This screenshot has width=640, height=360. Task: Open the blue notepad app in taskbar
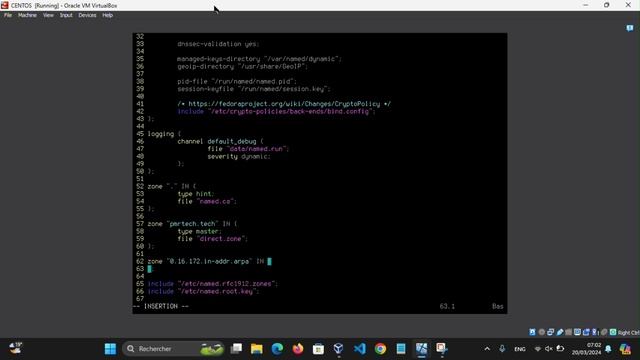(x=401, y=349)
